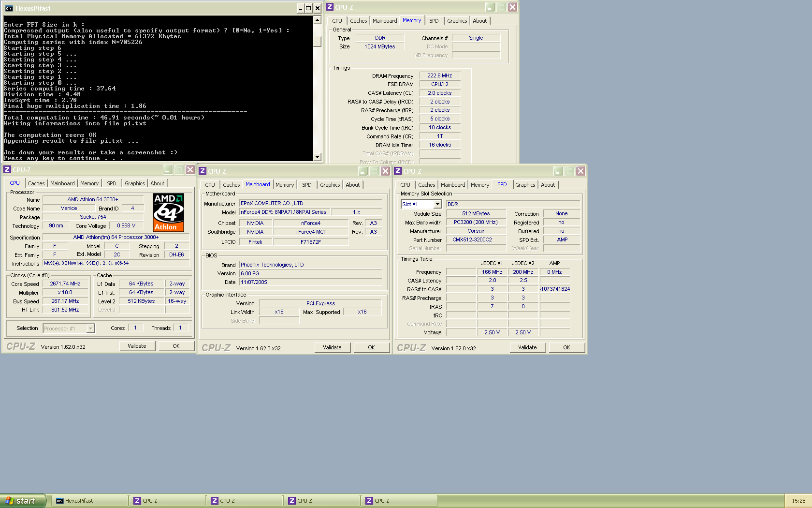Go to Graphics tab in the SPD window
812x508 pixels.
pos(525,185)
